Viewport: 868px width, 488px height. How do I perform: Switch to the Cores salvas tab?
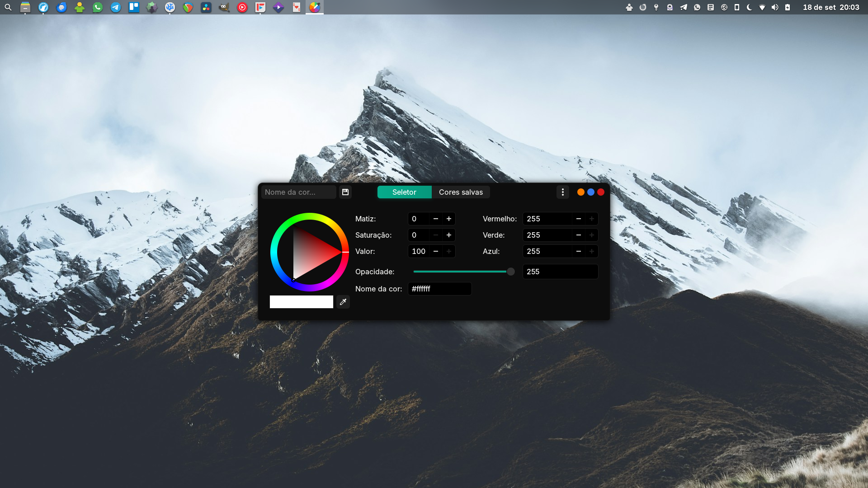[x=461, y=192]
